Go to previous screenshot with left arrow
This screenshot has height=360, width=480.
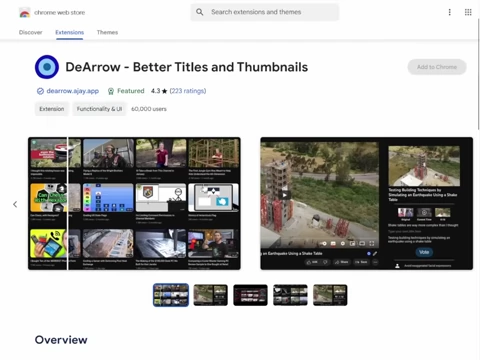(15, 204)
